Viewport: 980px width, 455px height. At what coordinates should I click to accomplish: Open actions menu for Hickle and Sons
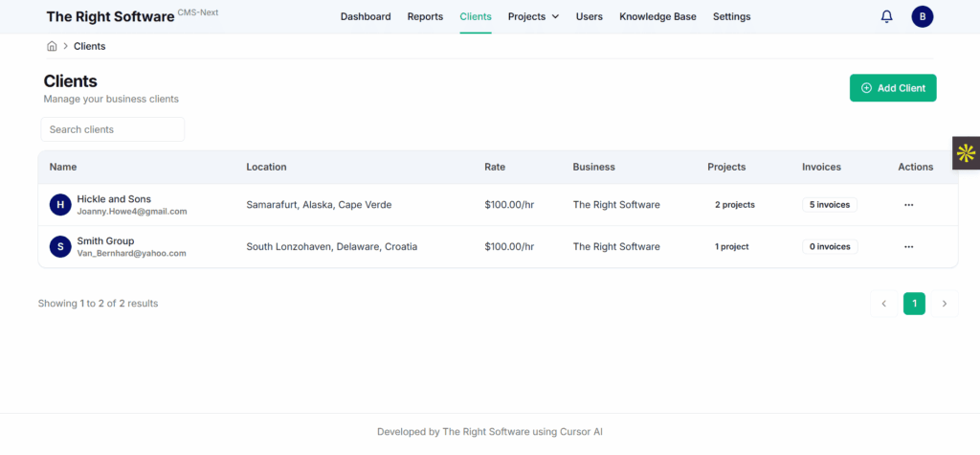[x=909, y=205]
